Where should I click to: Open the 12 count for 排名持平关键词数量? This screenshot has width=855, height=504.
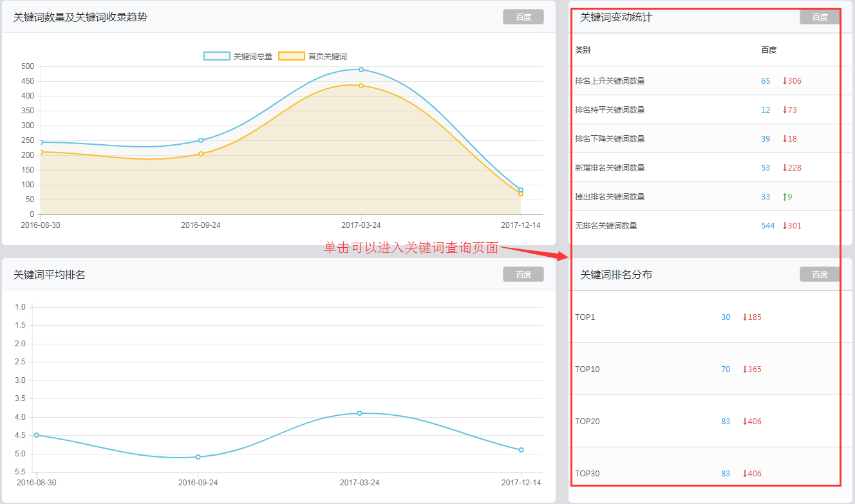coord(766,110)
